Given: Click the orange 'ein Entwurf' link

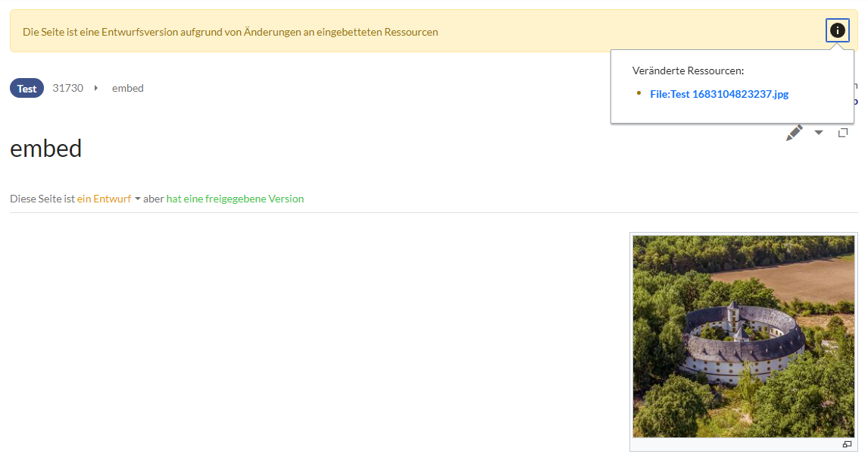Looking at the screenshot, I should [x=104, y=199].
